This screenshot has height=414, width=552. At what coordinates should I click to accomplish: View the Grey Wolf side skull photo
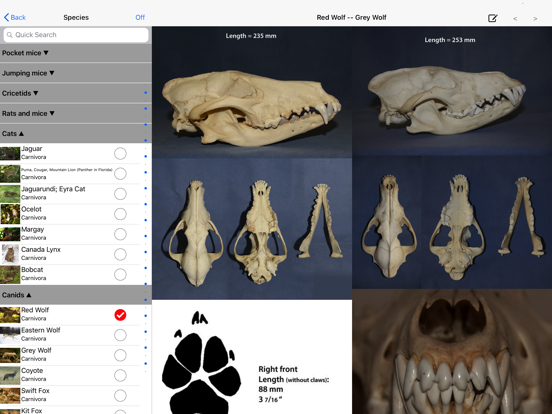point(452,91)
